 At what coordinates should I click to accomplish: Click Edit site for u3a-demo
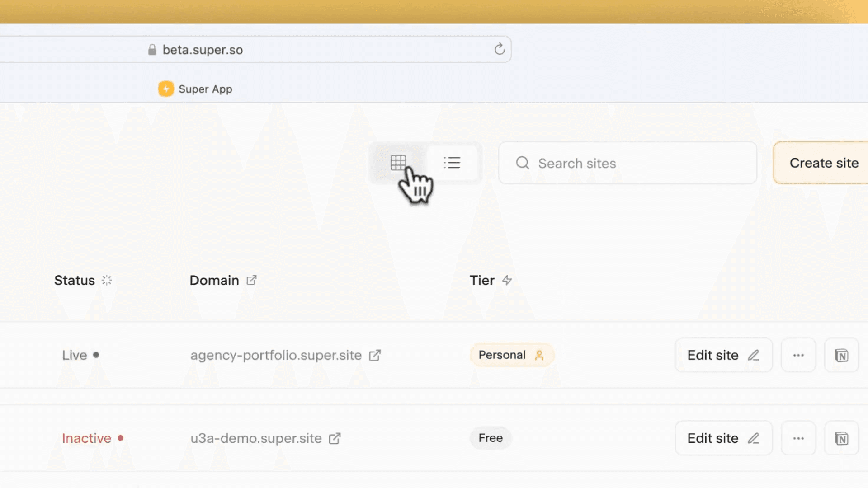[x=723, y=438]
